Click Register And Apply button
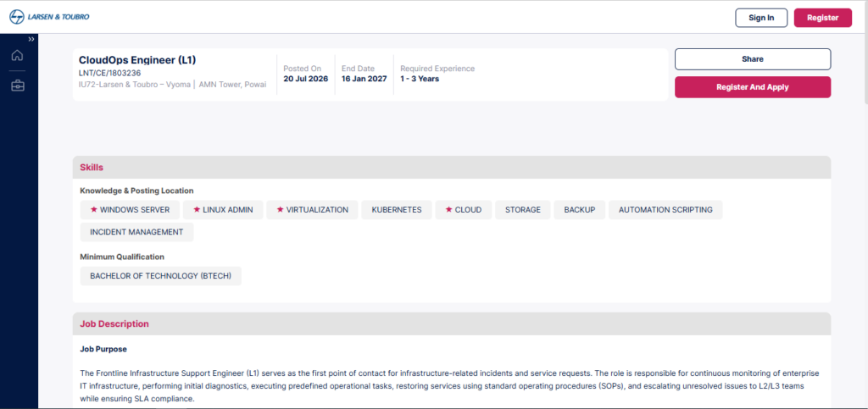The image size is (868, 409). pos(753,87)
